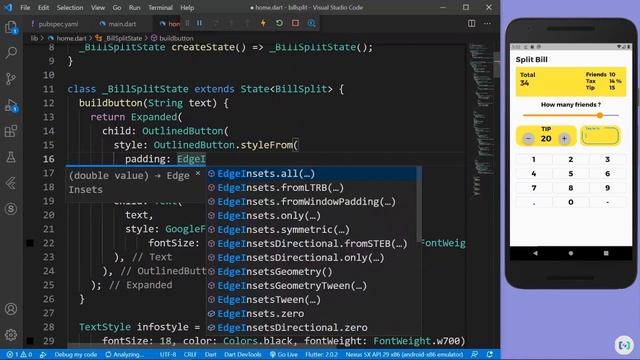Open the Source Control view
The height and width of the screenshot is (360, 640).
pos(11,78)
